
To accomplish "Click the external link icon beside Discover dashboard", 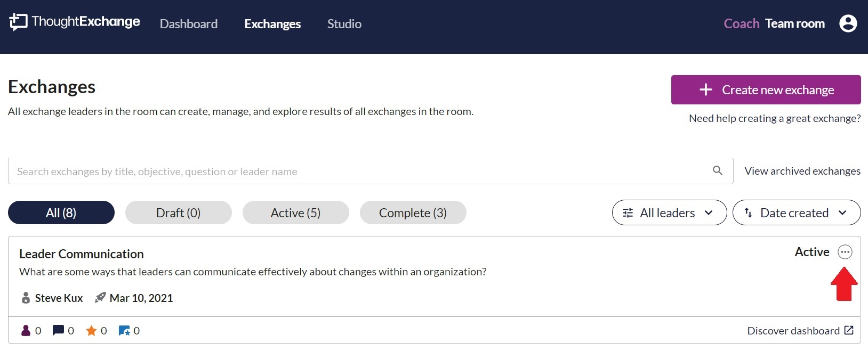I will (849, 330).
